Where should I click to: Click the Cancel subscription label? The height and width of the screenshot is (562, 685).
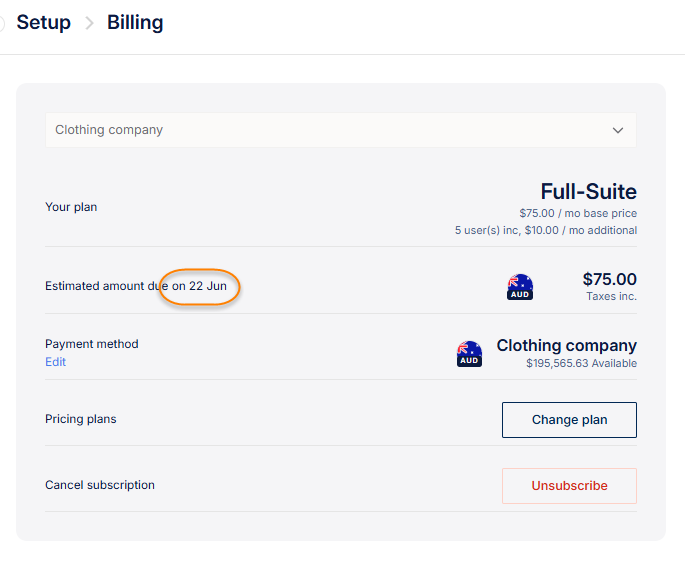pos(100,485)
